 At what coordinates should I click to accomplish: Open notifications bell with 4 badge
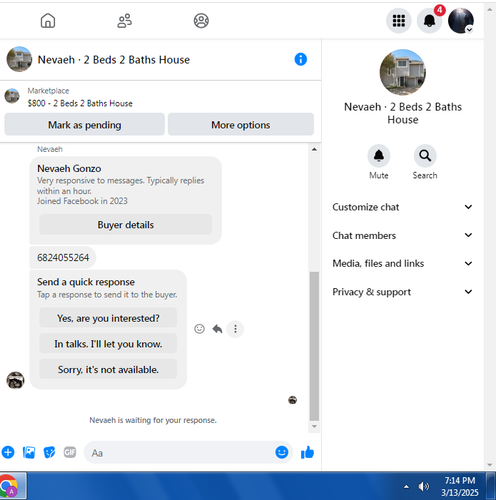pyautogui.click(x=429, y=21)
